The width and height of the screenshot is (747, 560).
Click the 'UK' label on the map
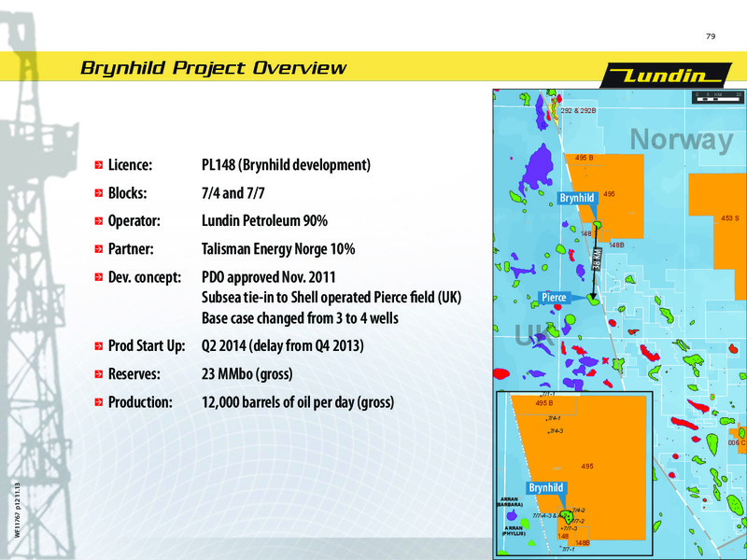534,335
